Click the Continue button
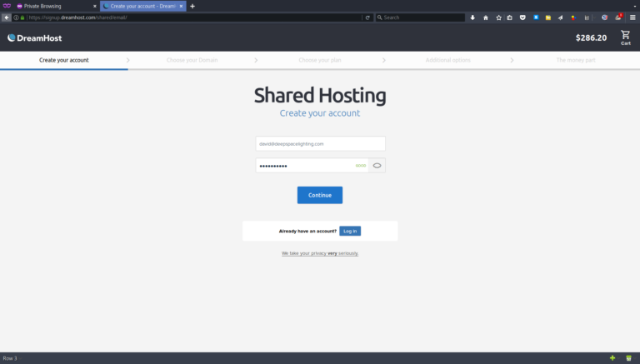Image resolution: width=640 pixels, height=364 pixels. 320,195
